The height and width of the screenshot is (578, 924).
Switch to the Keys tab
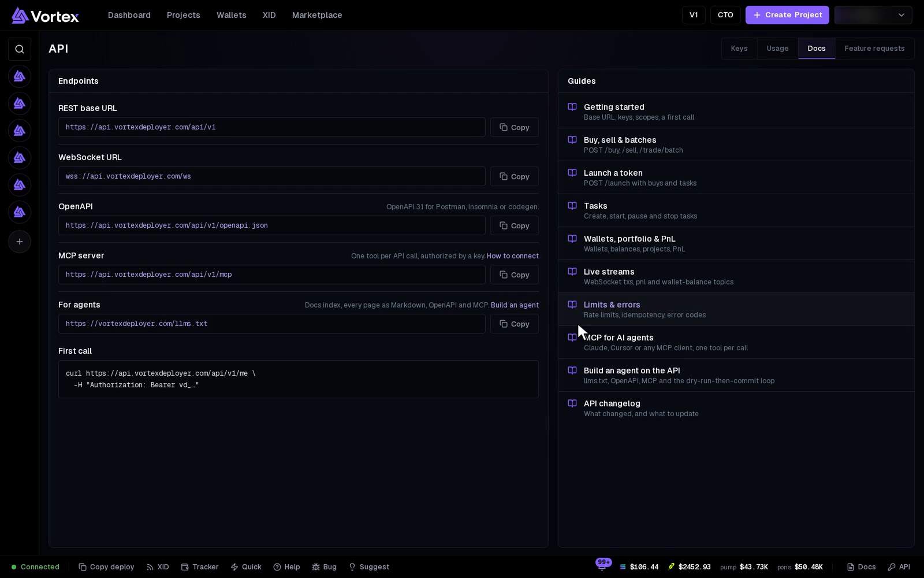(739, 49)
